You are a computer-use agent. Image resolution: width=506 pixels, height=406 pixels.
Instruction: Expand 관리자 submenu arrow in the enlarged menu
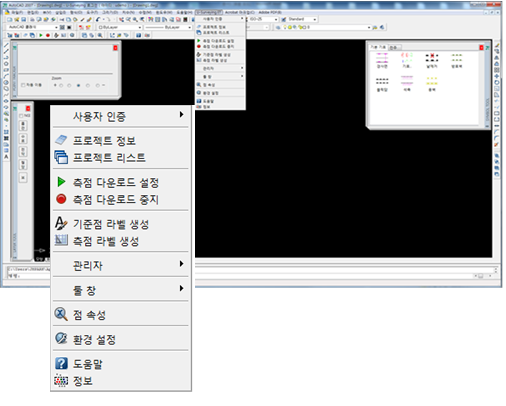pyautogui.click(x=181, y=264)
